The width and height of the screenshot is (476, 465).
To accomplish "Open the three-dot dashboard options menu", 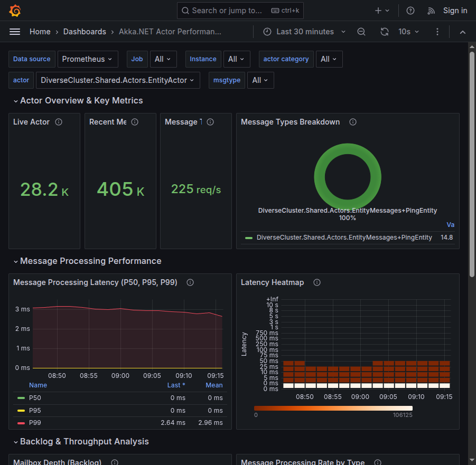I will pyautogui.click(x=437, y=32).
